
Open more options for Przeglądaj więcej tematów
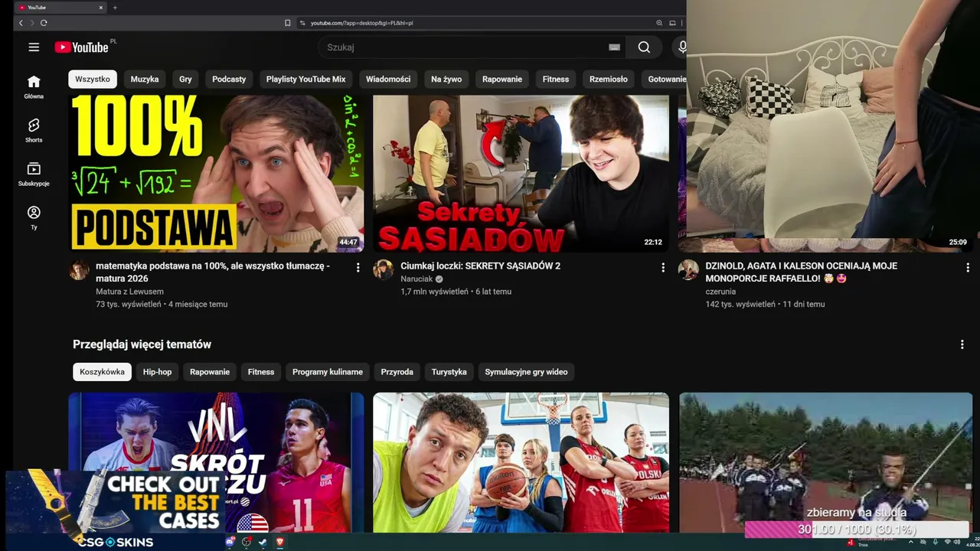click(962, 344)
